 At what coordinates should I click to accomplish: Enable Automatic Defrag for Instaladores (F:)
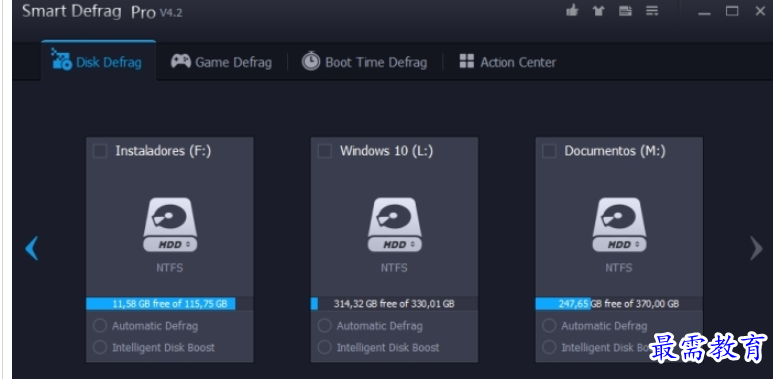tap(100, 326)
